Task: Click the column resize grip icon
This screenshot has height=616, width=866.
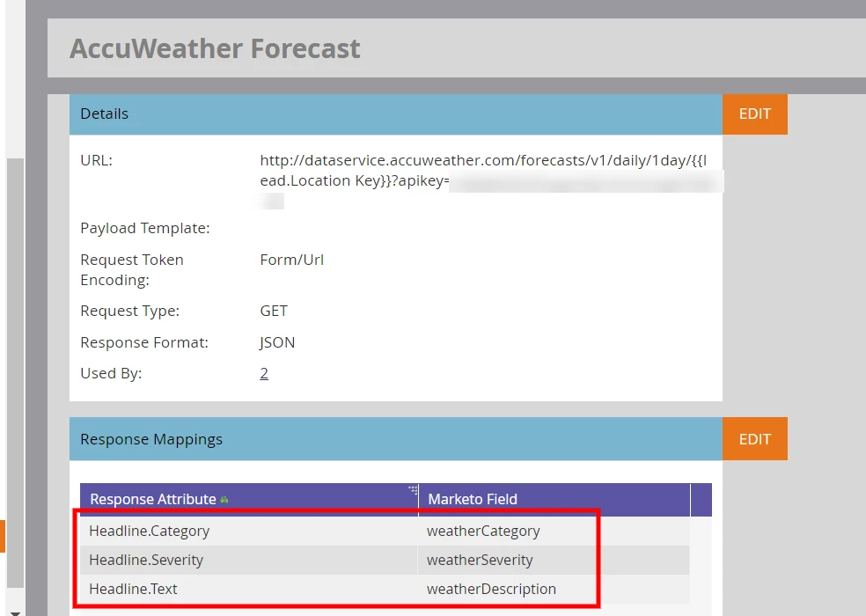Action: click(x=413, y=489)
